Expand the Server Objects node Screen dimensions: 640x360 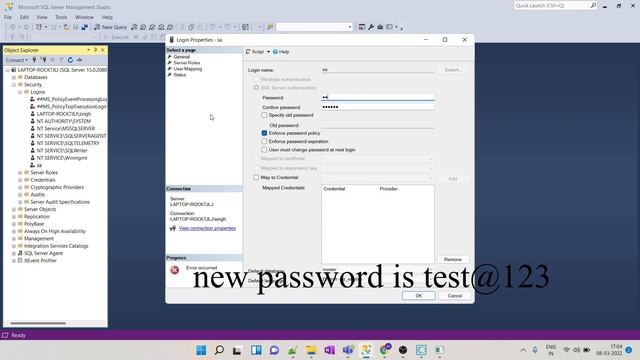(14, 209)
